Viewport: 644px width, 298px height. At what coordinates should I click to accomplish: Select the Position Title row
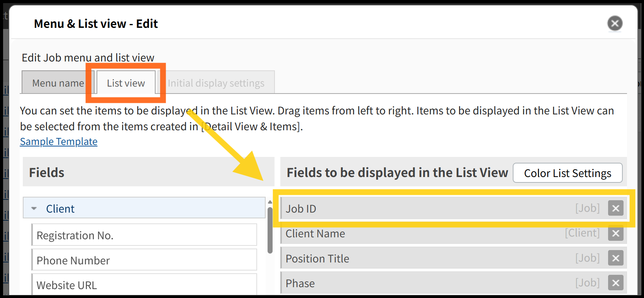point(454,258)
